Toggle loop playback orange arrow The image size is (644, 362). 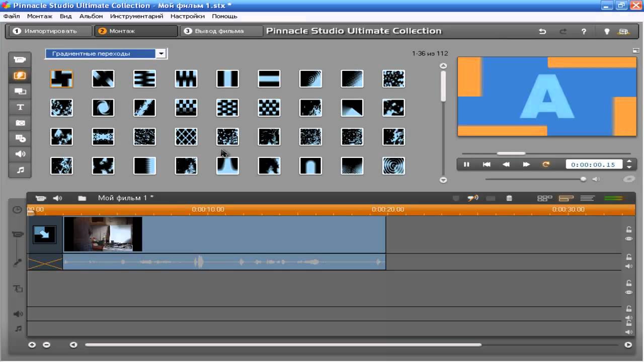(546, 164)
